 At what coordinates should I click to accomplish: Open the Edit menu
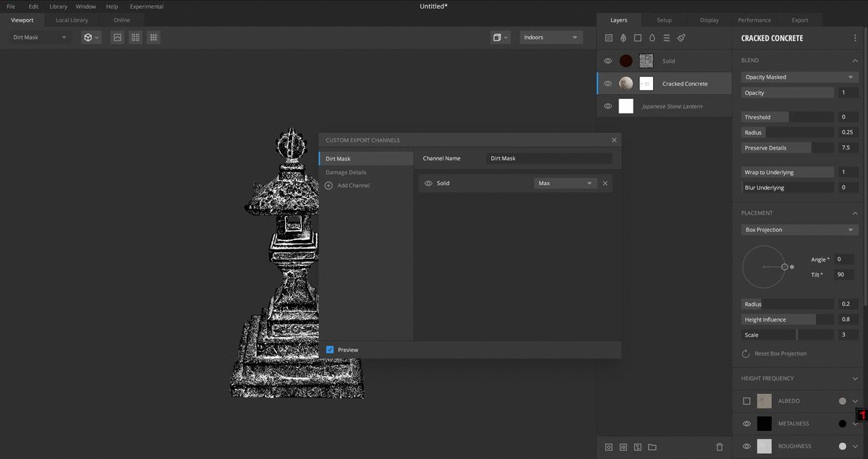pos(33,7)
